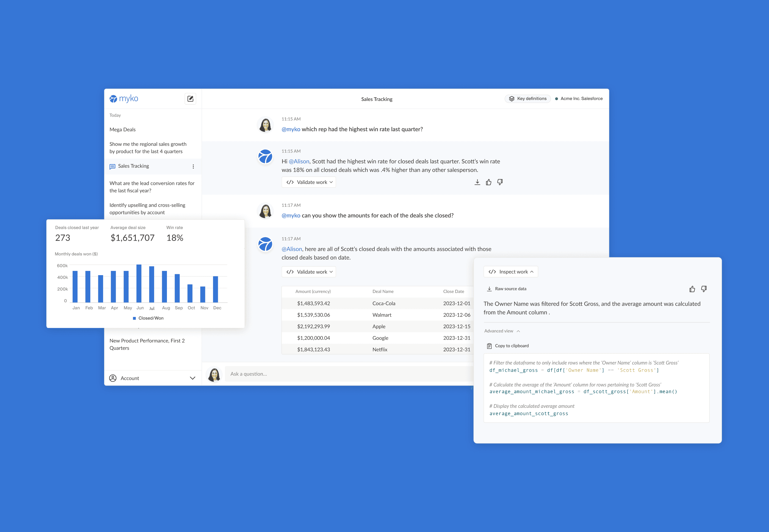Click the myko logo in the sidebar
The width and height of the screenshot is (769, 532).
124,99
